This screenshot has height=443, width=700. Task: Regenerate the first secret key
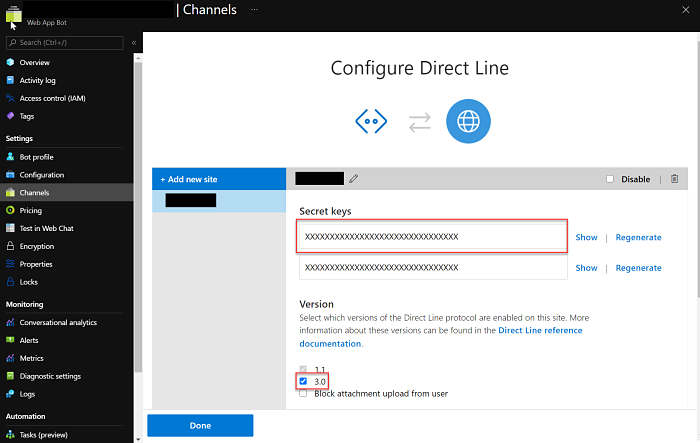[638, 237]
